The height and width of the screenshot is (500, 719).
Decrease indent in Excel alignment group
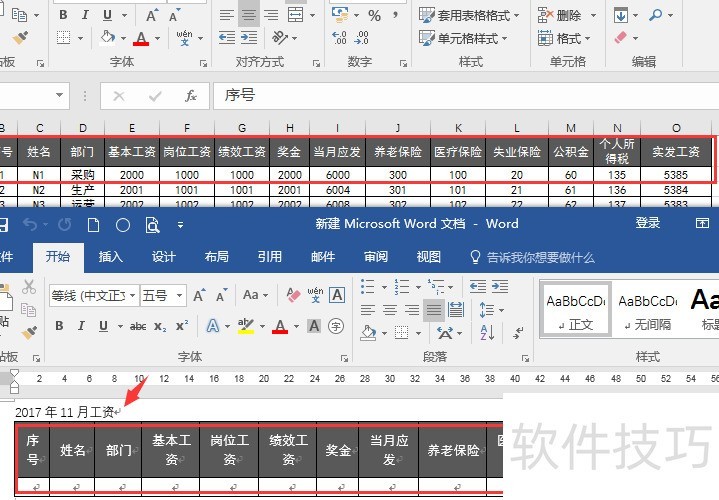coord(227,38)
